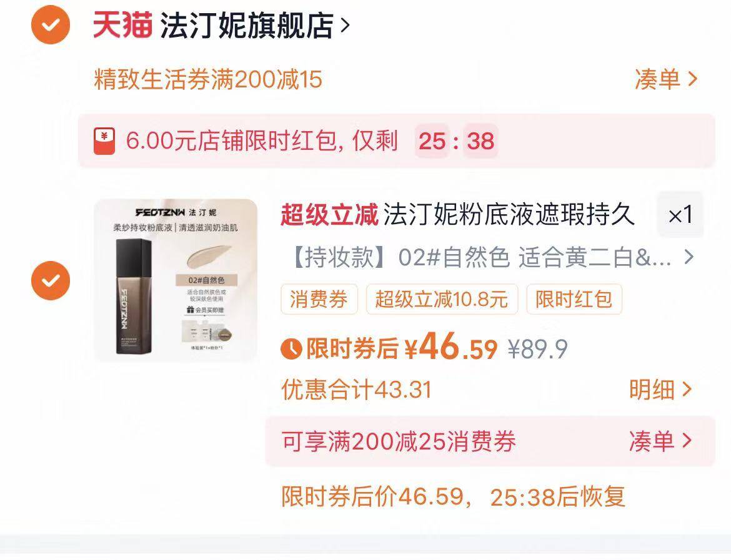Tap the 天猫 Tmall logo
Screen dimensions: 731x560
pos(122,25)
